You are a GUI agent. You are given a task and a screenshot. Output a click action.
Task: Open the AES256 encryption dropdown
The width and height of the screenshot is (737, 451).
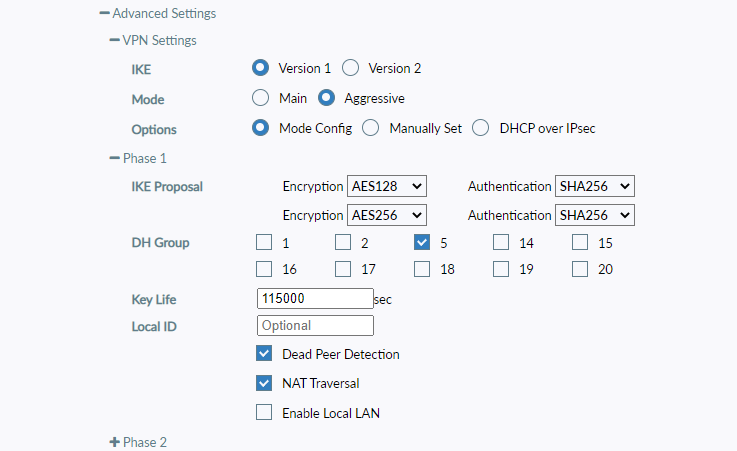387,215
